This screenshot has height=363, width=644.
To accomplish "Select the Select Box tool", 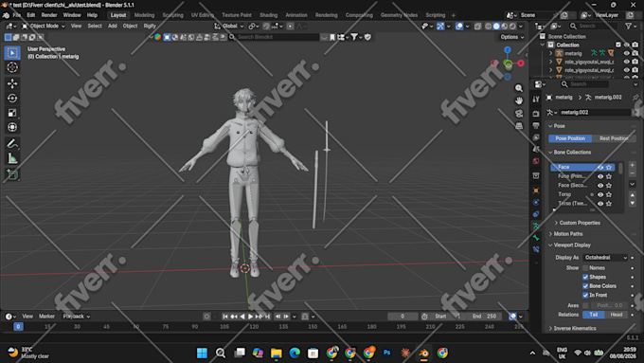I will 12,53.
